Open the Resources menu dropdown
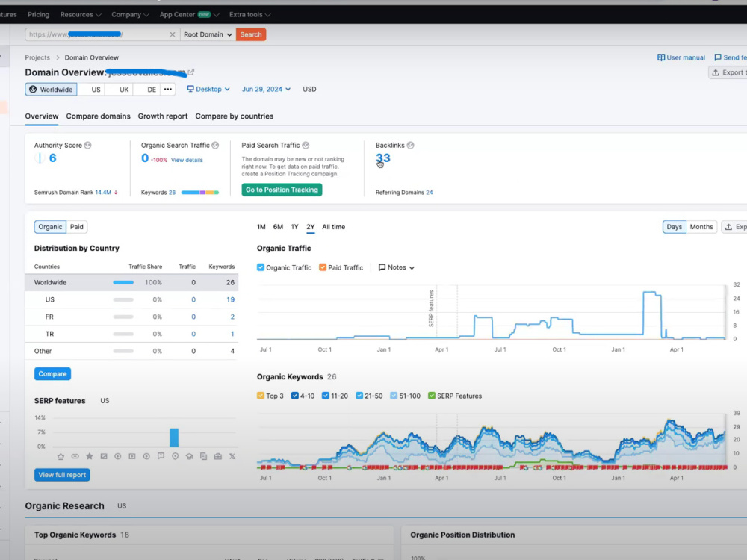 point(81,15)
